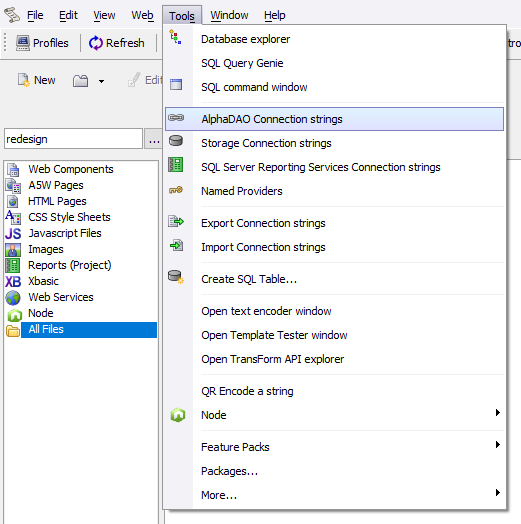The width and height of the screenshot is (521, 524).
Task: Click the SQL command window icon
Action: pos(176,85)
